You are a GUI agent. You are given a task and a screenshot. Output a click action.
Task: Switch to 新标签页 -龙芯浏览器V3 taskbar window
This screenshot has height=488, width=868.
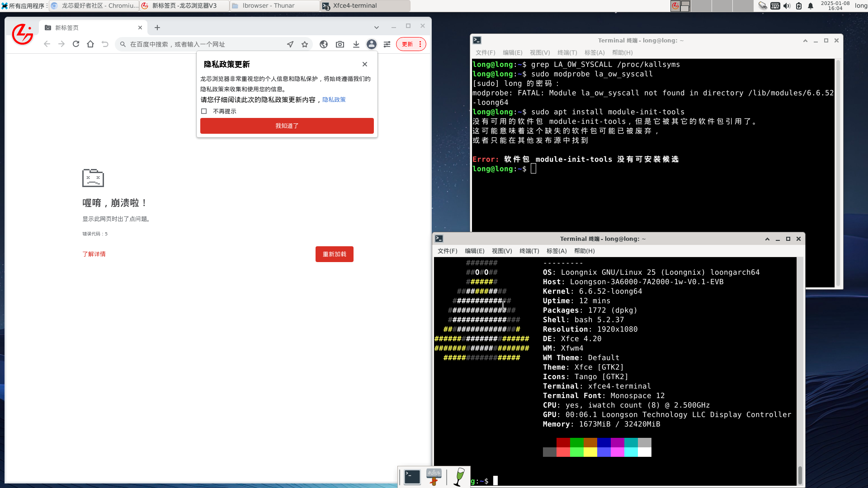coord(184,6)
